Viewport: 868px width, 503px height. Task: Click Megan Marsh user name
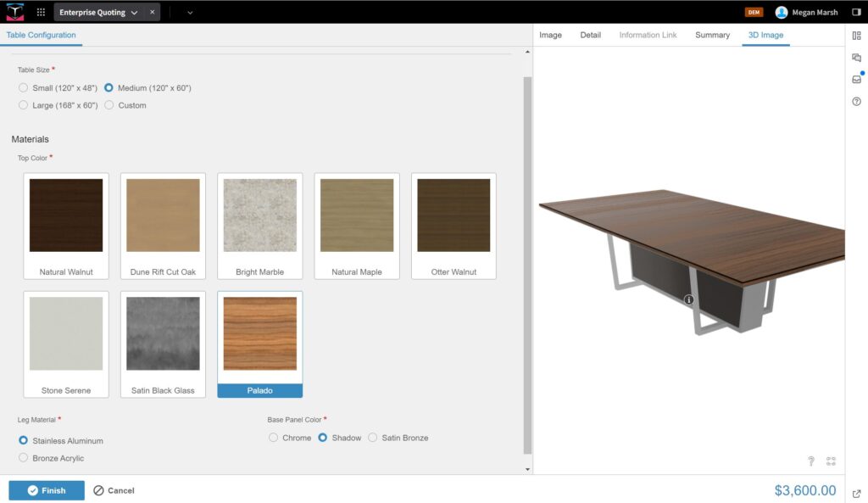point(815,12)
